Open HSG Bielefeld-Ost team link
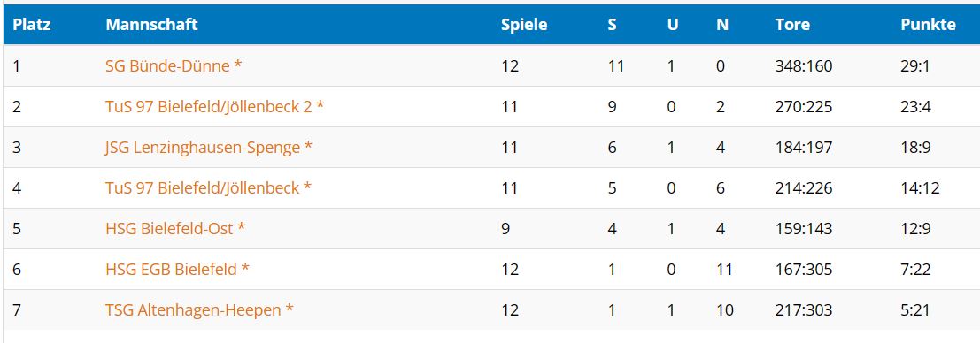 (175, 228)
